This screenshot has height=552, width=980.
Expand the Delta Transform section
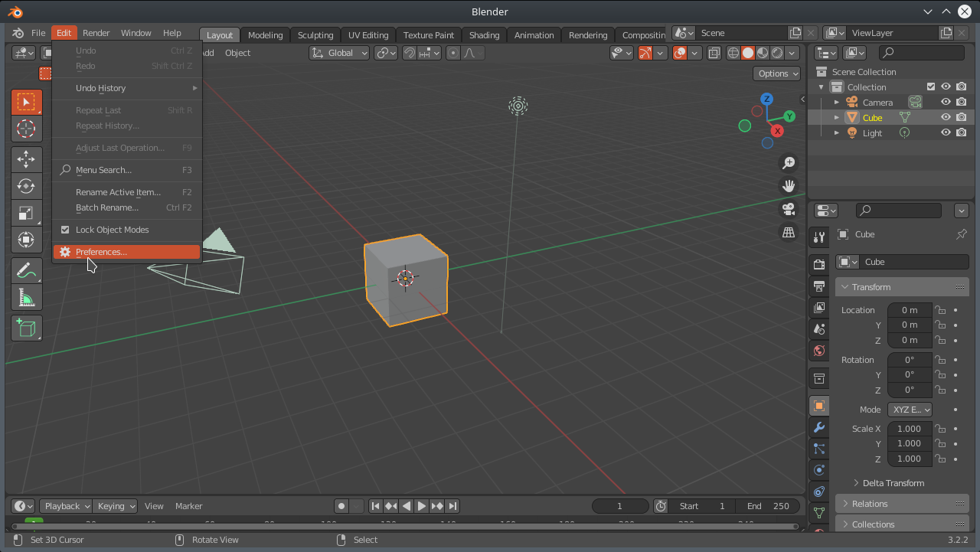point(893,483)
